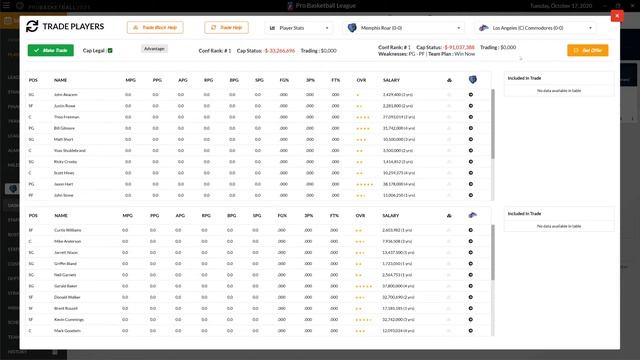Sort the Memphis table by OVR
This screenshot has width=640, height=360.
pos(361,80)
